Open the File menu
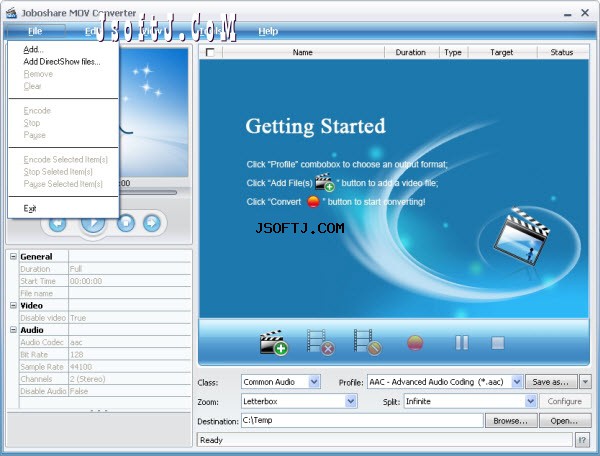The image size is (600, 456). click(35, 31)
